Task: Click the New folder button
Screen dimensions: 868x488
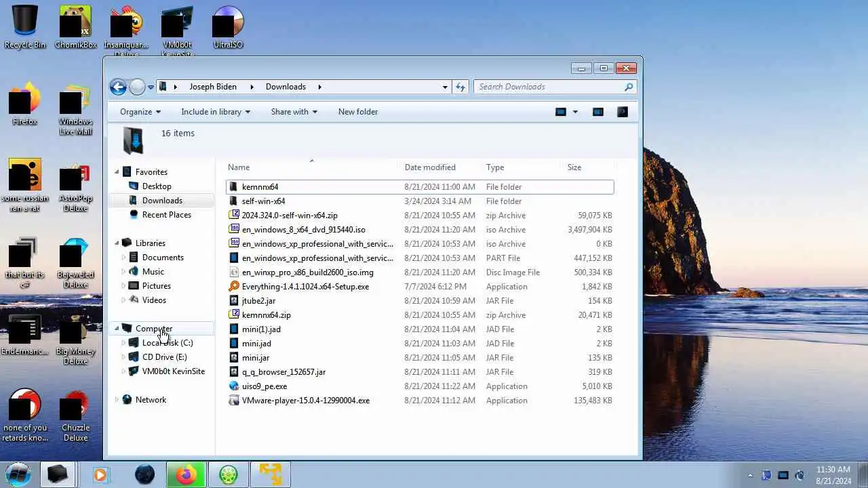Action: (358, 112)
